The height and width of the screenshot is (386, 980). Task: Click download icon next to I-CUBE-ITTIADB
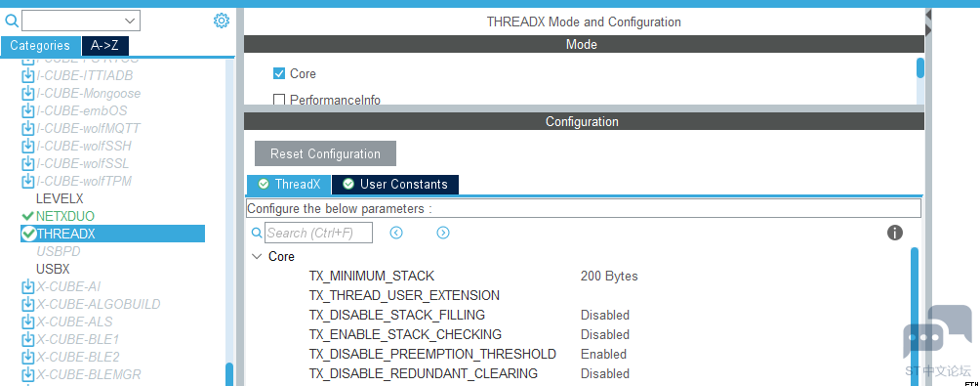27,75
